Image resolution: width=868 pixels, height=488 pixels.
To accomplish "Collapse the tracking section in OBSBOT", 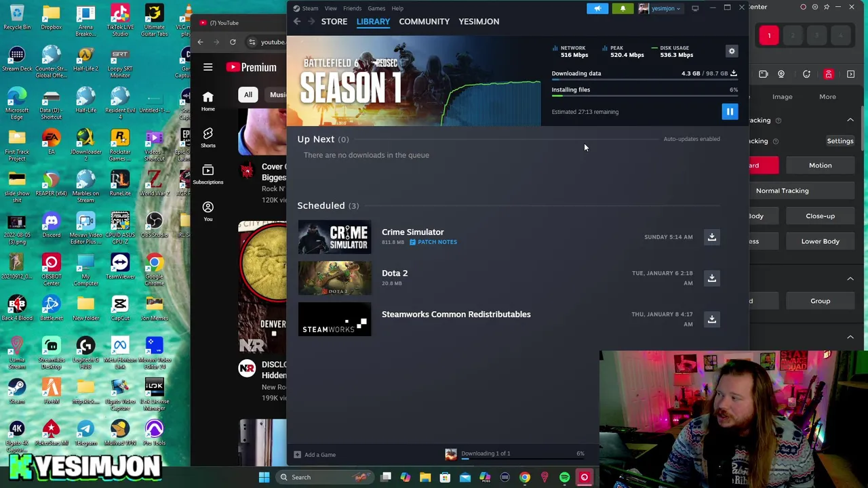I will click(850, 120).
